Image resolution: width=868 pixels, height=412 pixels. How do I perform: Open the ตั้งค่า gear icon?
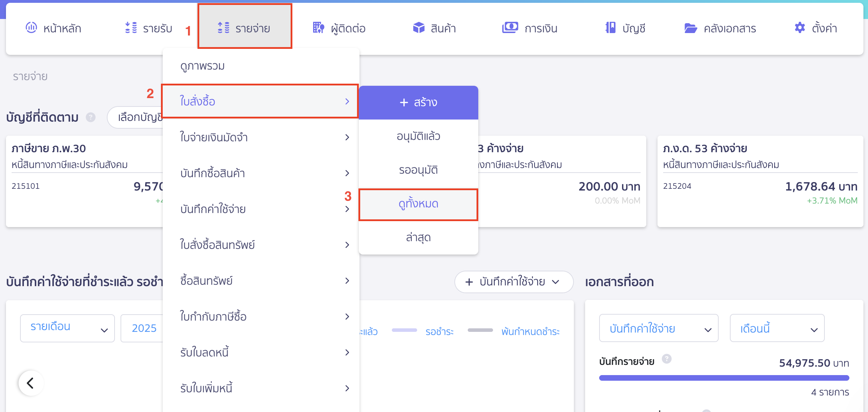click(x=800, y=27)
